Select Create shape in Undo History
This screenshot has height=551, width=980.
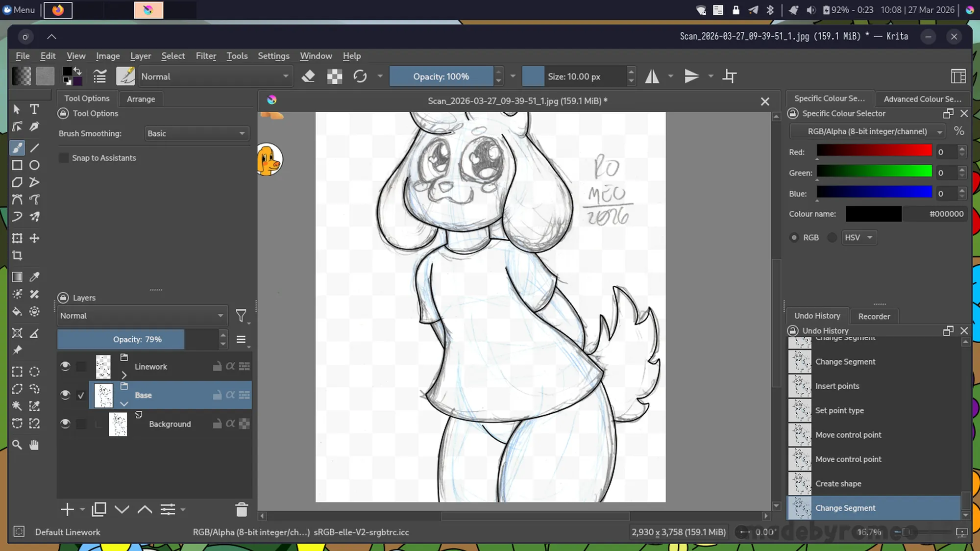[838, 483]
